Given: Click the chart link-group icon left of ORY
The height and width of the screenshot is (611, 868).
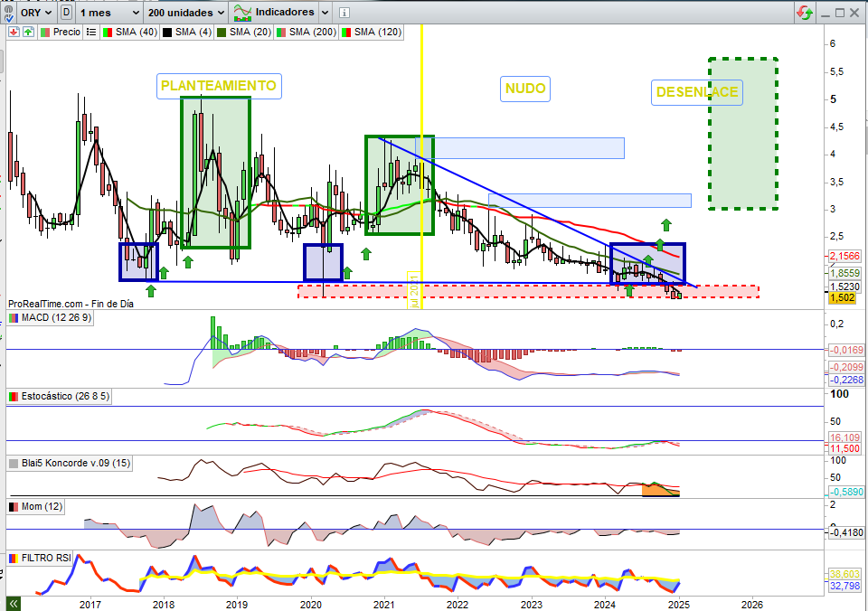Looking at the screenshot, I should (x=8, y=14).
